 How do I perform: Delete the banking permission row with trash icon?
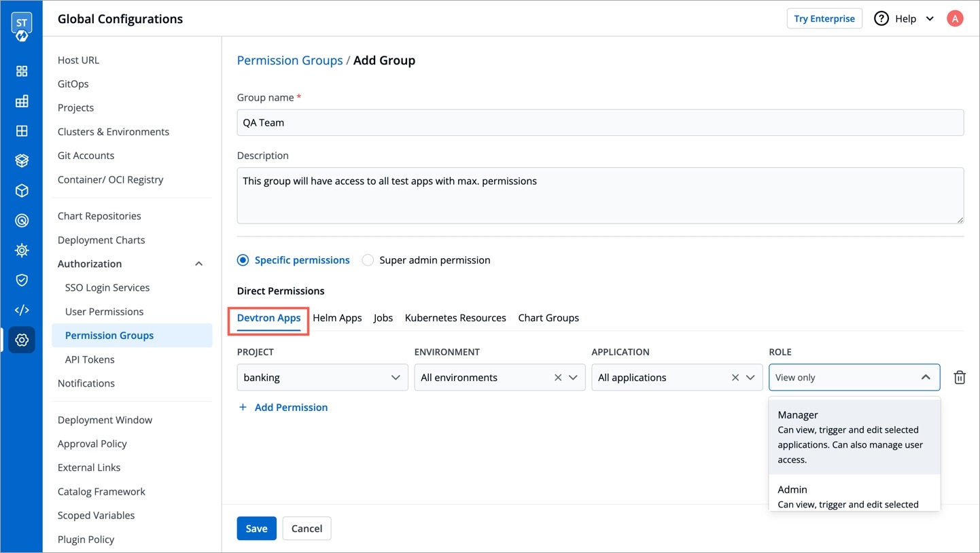click(x=960, y=378)
